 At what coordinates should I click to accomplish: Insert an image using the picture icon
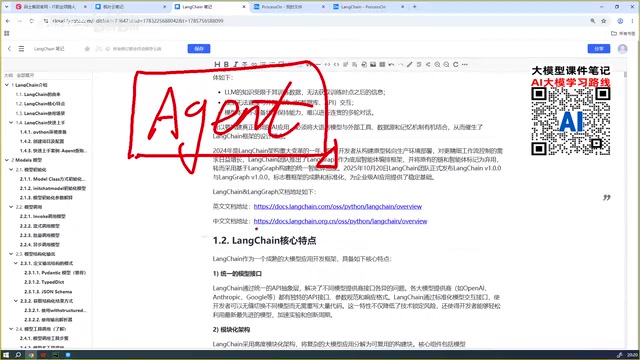(373, 64)
